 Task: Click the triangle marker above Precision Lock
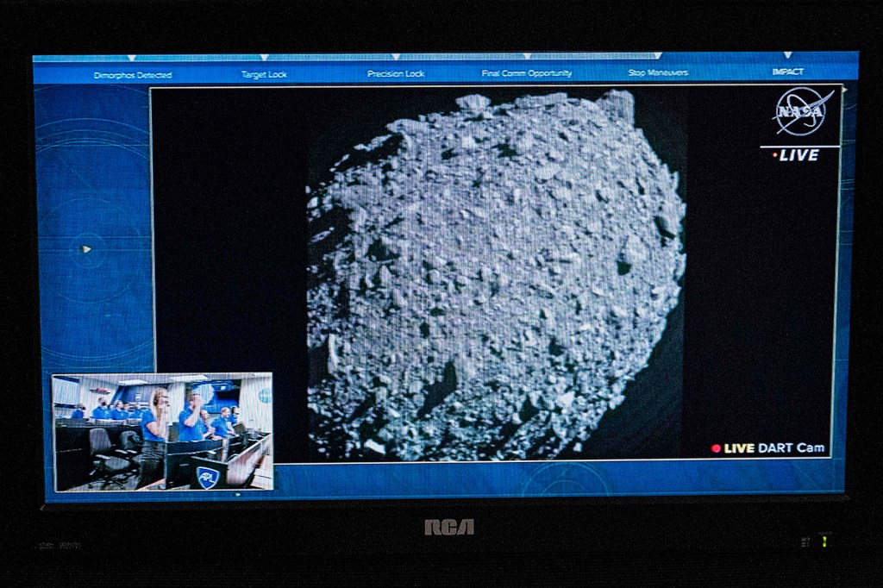pyautogui.click(x=396, y=58)
